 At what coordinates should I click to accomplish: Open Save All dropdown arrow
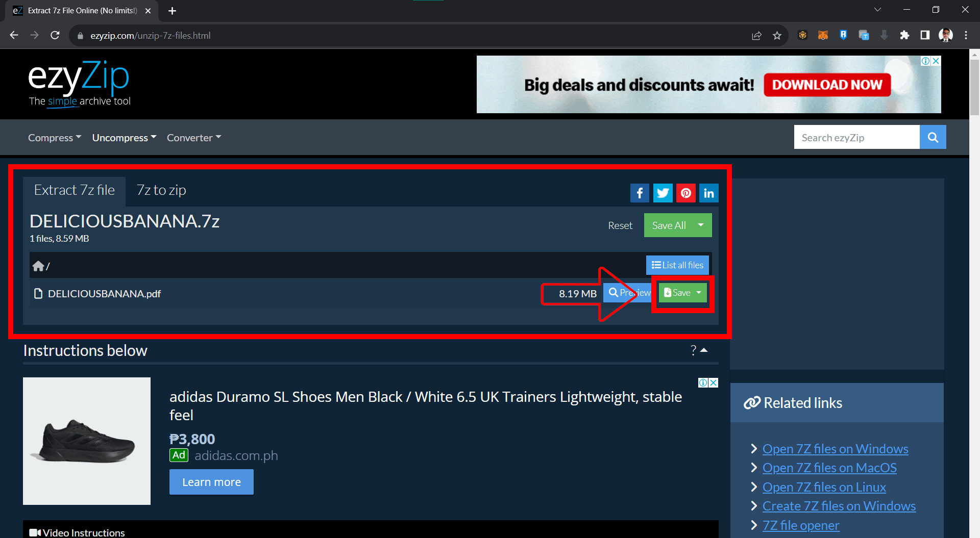point(701,225)
